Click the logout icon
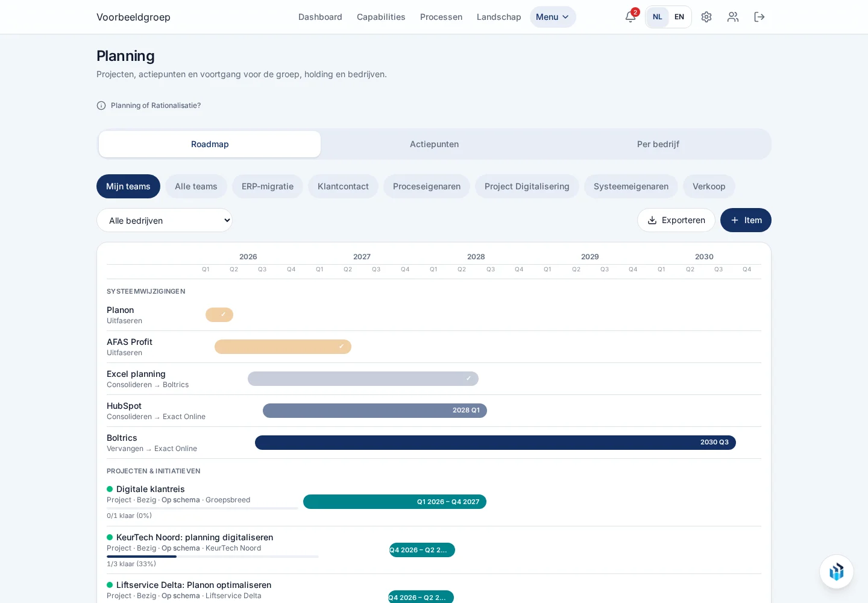Screen dimensions: 868x603 click(x=759, y=17)
